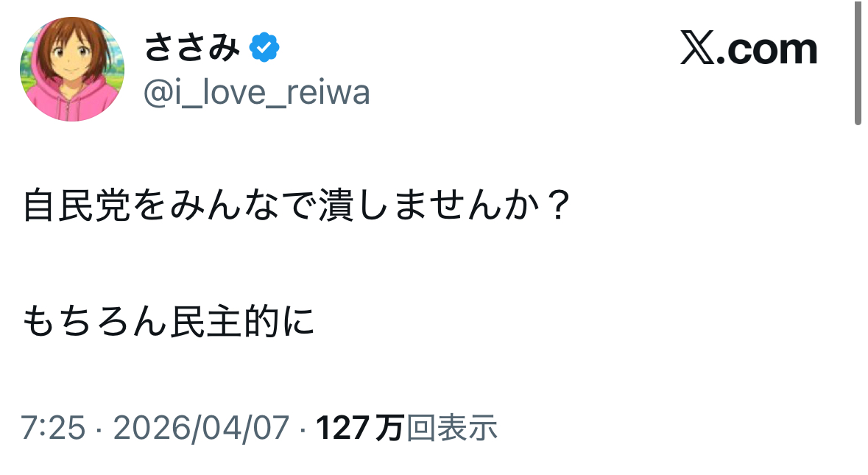The height and width of the screenshot is (475, 868).
Task: Click the 2026/04/07 post date
Action: (x=201, y=428)
